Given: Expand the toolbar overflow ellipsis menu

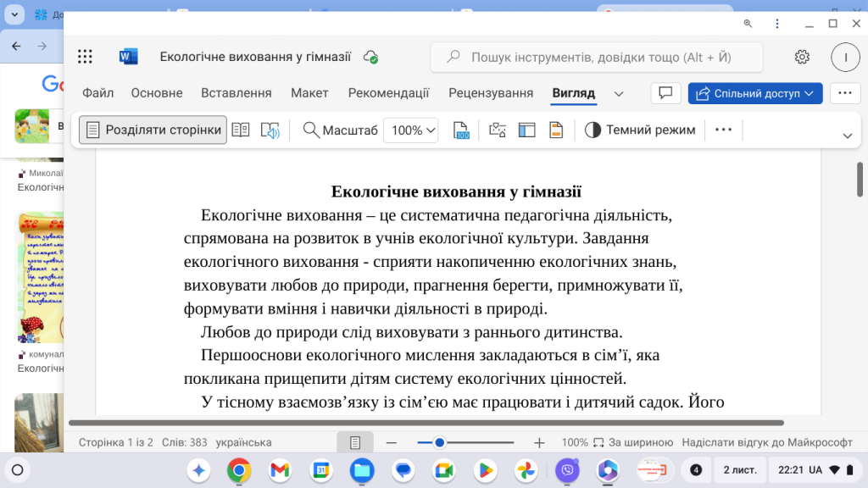Looking at the screenshot, I should (725, 130).
